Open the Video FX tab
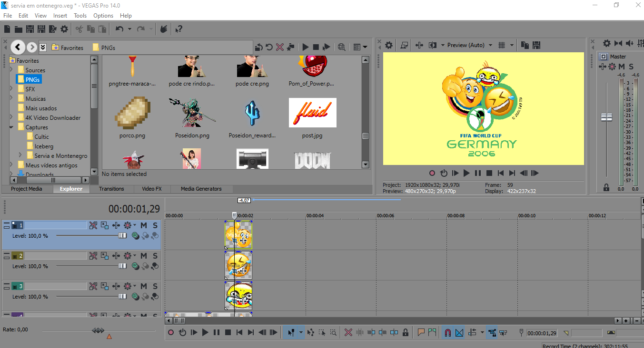This screenshot has width=644, height=348. coord(151,189)
